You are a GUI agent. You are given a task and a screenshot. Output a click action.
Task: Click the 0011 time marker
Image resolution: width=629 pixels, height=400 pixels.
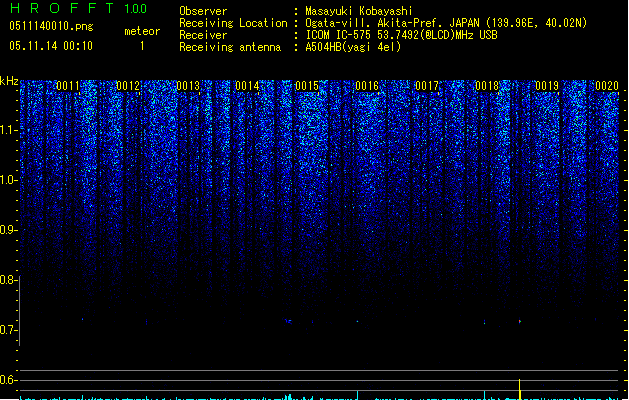68,86
